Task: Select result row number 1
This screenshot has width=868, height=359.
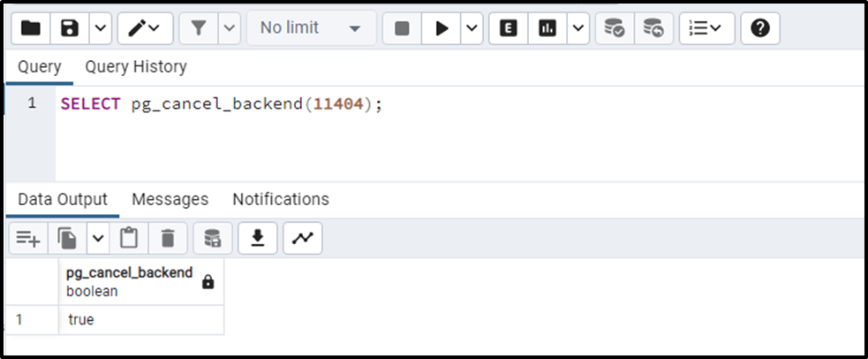Action: (x=32, y=320)
